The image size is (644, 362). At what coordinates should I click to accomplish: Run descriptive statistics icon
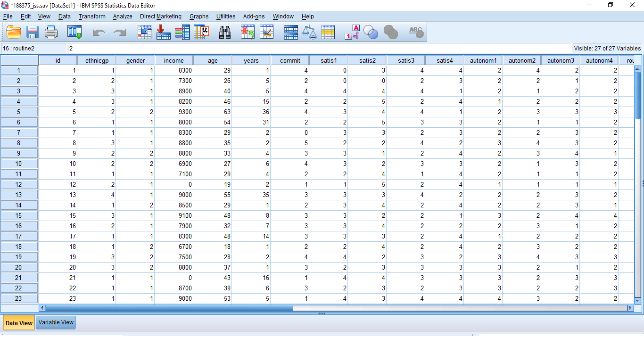click(x=202, y=32)
